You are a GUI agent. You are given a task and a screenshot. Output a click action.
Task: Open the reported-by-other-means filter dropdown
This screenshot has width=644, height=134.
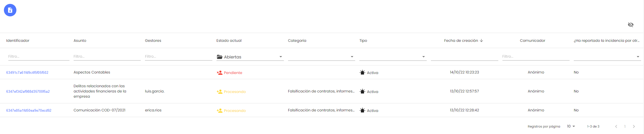[x=607, y=57]
